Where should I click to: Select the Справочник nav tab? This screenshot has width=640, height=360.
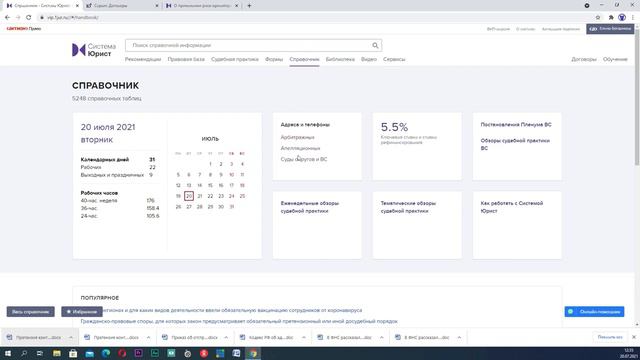[x=304, y=59]
